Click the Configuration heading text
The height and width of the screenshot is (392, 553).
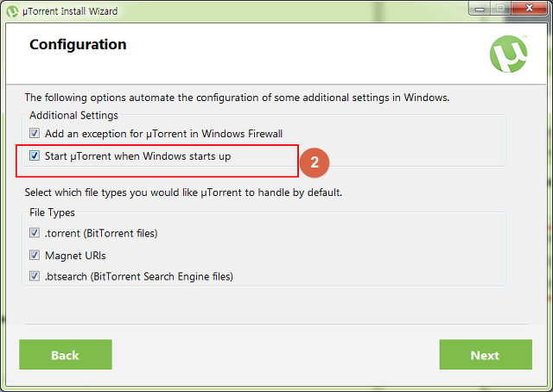pyautogui.click(x=78, y=45)
